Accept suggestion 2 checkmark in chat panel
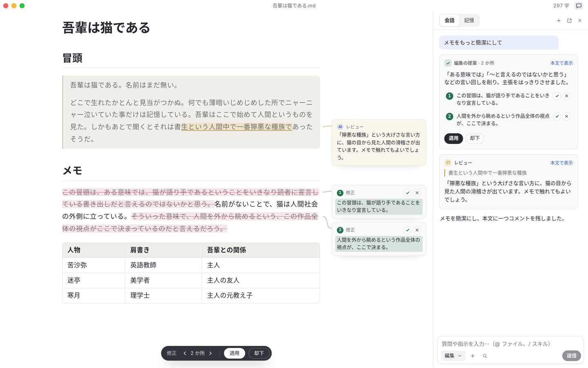 pos(557,117)
